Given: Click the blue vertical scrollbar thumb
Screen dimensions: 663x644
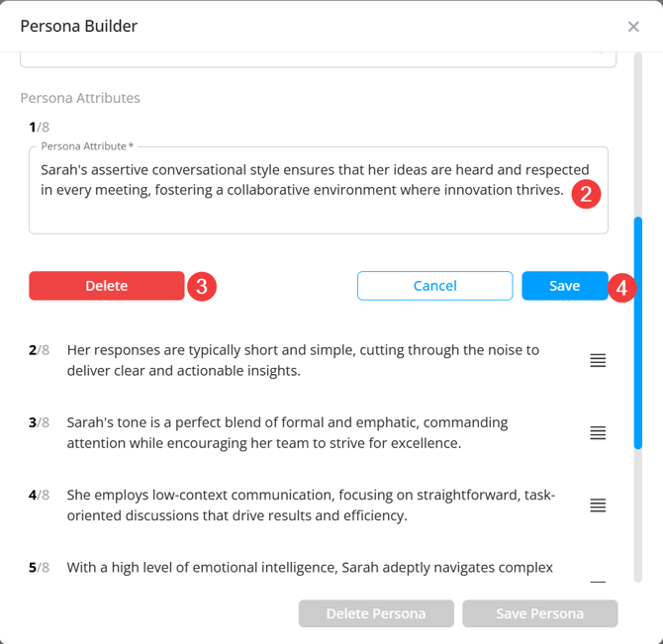Looking at the screenshot, I should coord(638,331).
